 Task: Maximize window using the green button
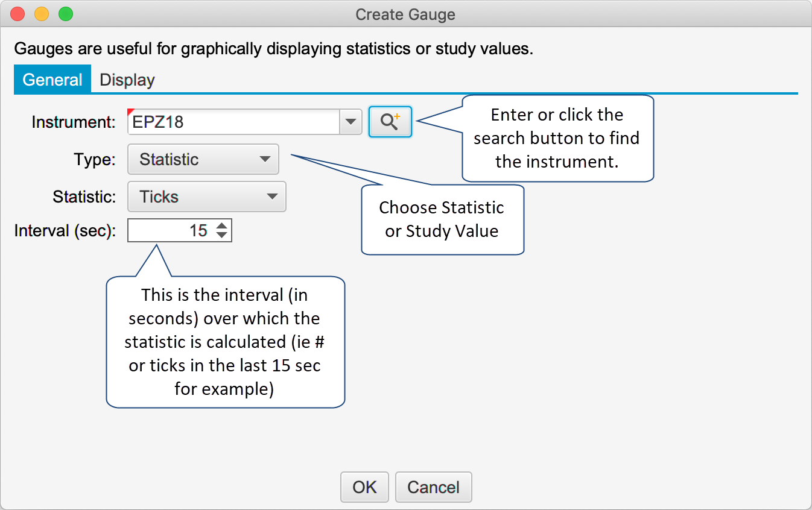point(65,14)
